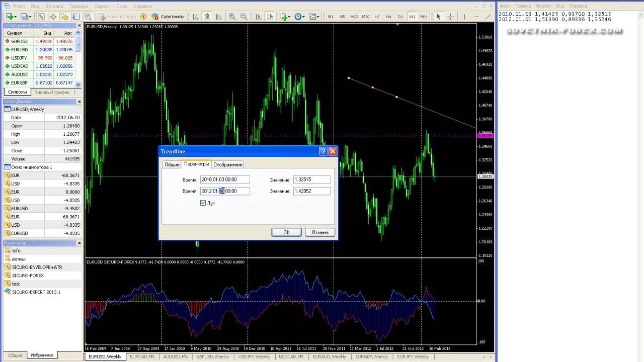This screenshot has width=644, height=362.
Task: Close the Навигатор panel
Action: coord(79,243)
